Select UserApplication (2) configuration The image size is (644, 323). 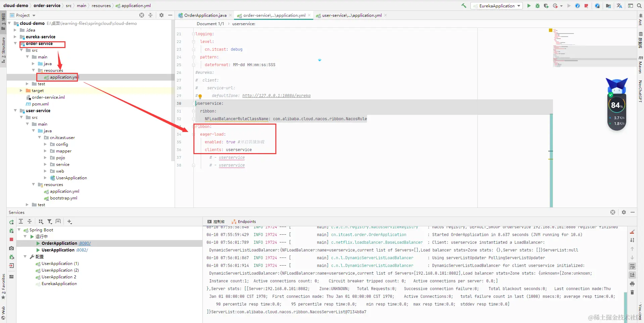[60, 270]
